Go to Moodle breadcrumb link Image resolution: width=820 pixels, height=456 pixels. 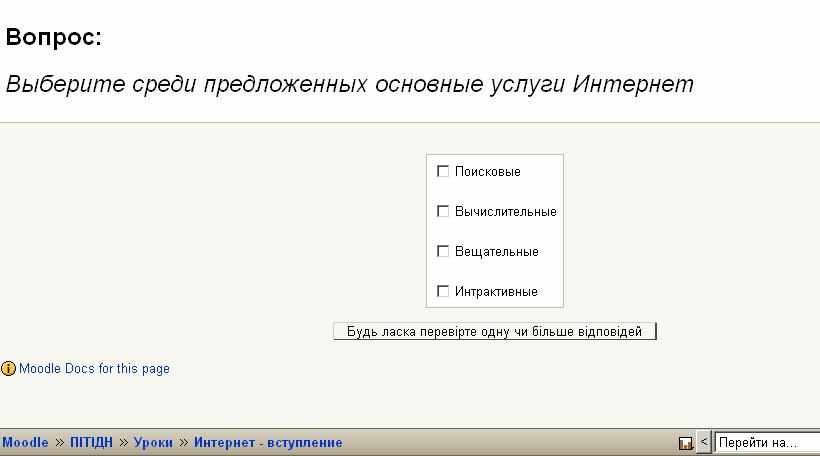(25, 442)
